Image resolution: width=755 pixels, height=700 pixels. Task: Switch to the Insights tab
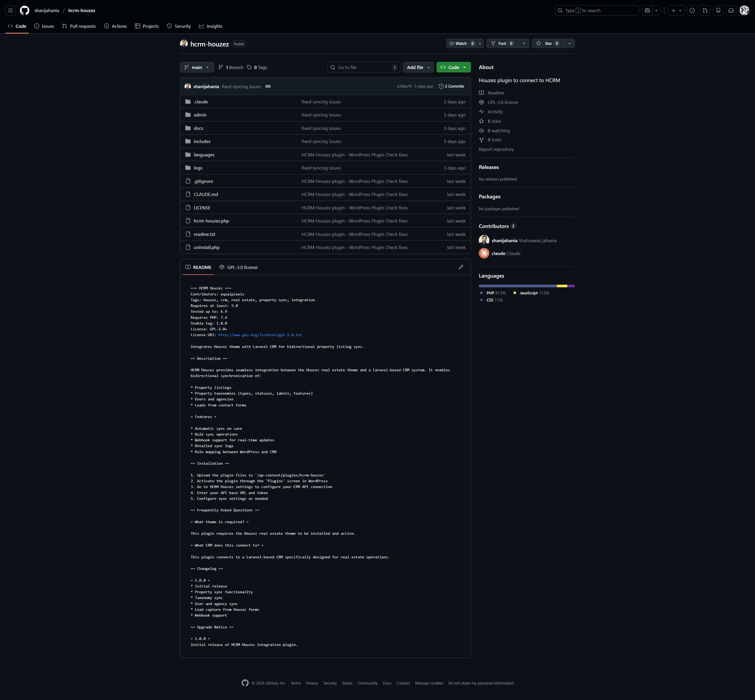[x=211, y=26]
